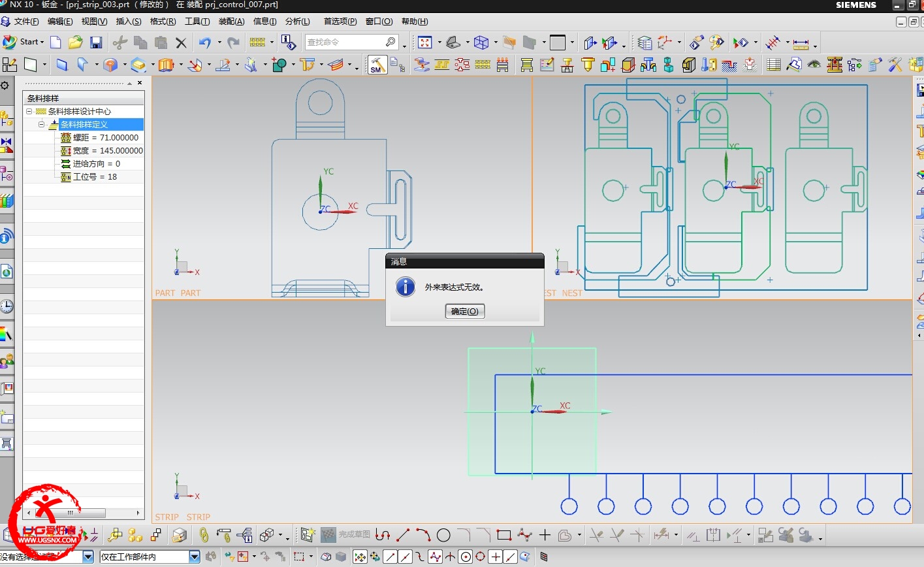Open the settings gear on resource bar
The width and height of the screenshot is (924, 567).
click(5, 86)
